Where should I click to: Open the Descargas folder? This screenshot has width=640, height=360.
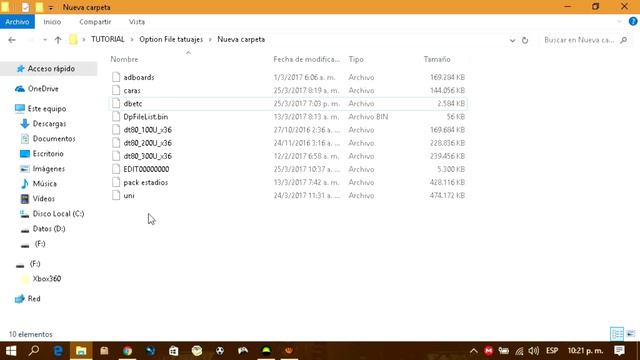[49, 124]
